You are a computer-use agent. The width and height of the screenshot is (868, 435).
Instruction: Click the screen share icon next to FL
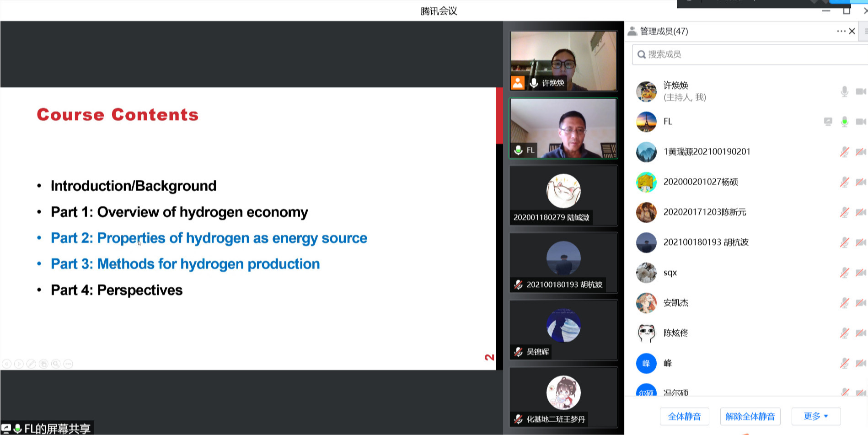click(828, 122)
